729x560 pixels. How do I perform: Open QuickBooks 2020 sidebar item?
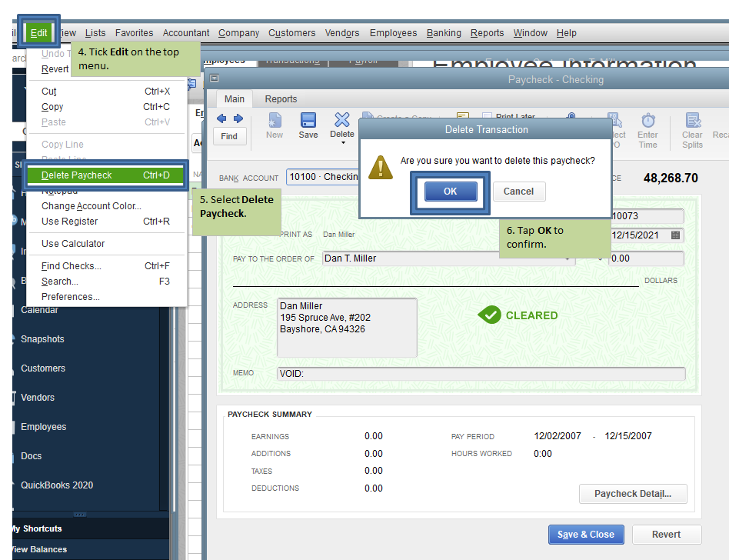click(57, 485)
